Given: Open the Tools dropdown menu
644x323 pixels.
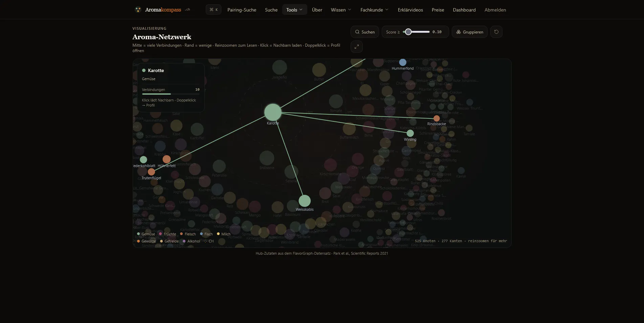Looking at the screenshot, I should 294,10.
